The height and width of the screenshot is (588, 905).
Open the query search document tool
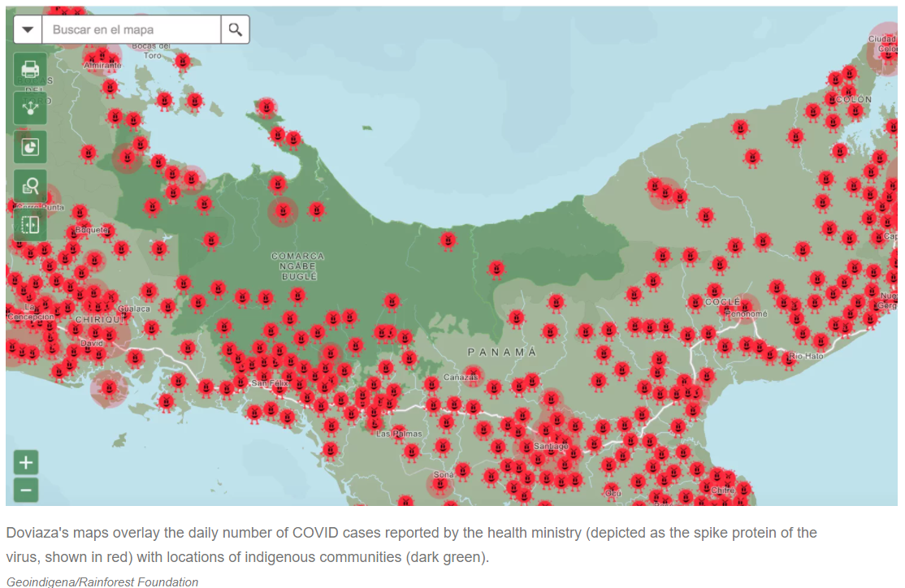pos(30,186)
